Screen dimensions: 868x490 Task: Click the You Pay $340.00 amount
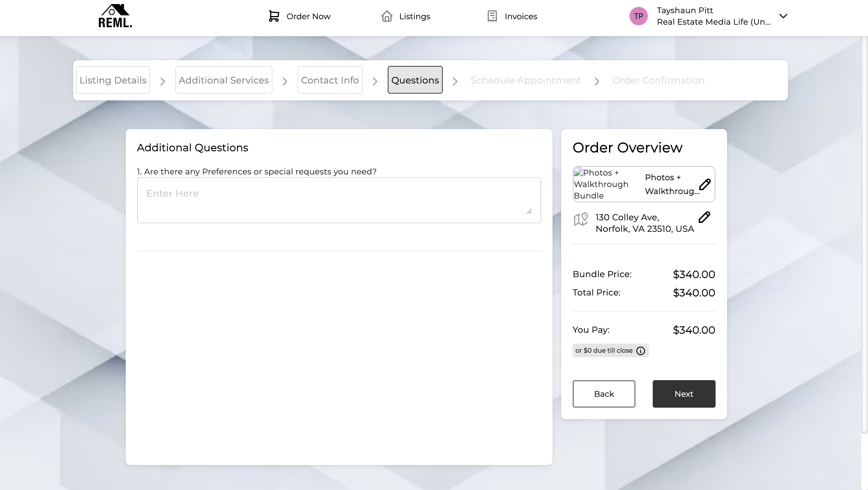tap(694, 330)
